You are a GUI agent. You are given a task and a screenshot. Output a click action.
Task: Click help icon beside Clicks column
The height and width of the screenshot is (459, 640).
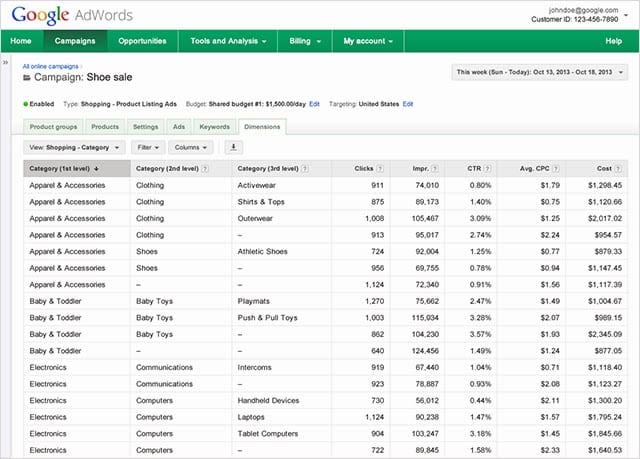[x=380, y=169]
